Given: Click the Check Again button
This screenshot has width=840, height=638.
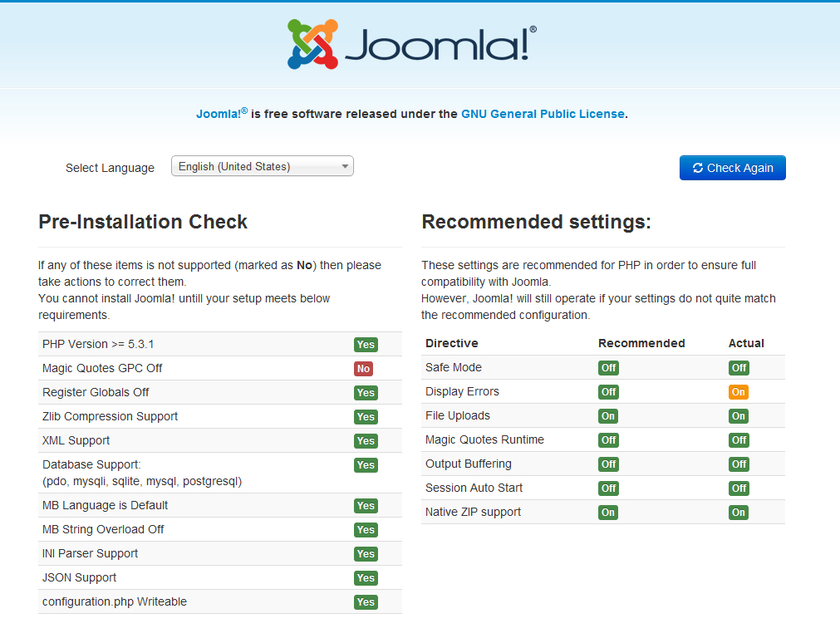Looking at the screenshot, I should point(732,168).
